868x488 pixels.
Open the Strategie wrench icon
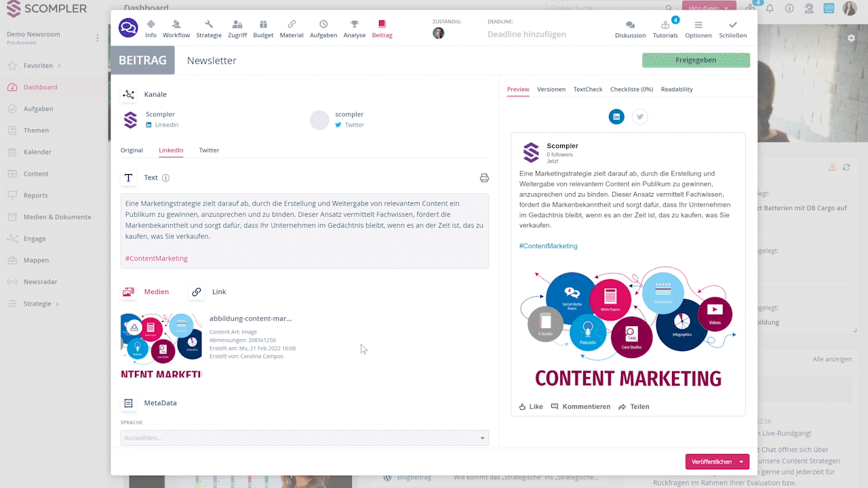pyautogui.click(x=209, y=25)
